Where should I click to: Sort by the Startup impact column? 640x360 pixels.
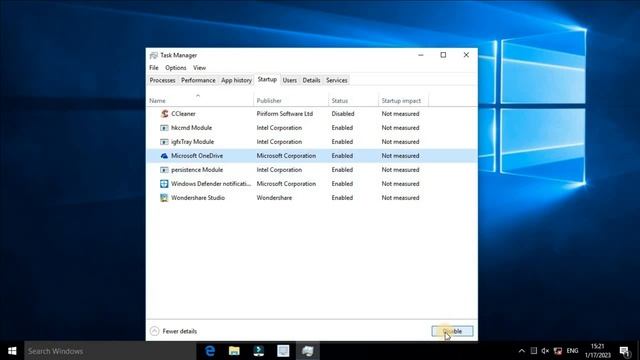click(403, 100)
